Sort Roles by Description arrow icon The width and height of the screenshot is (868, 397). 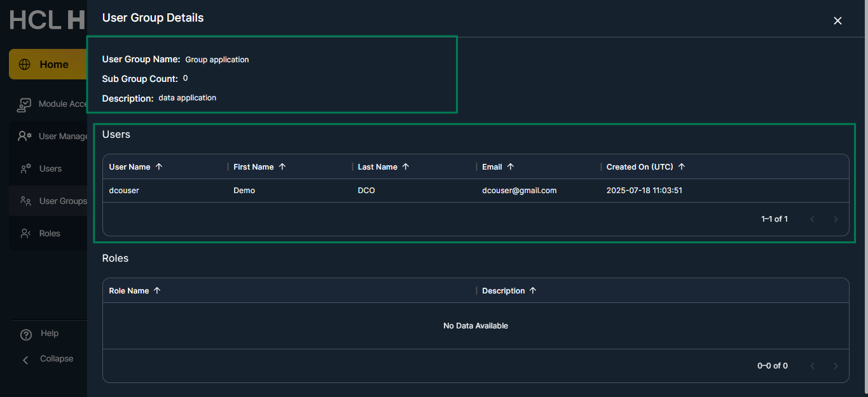(x=533, y=290)
